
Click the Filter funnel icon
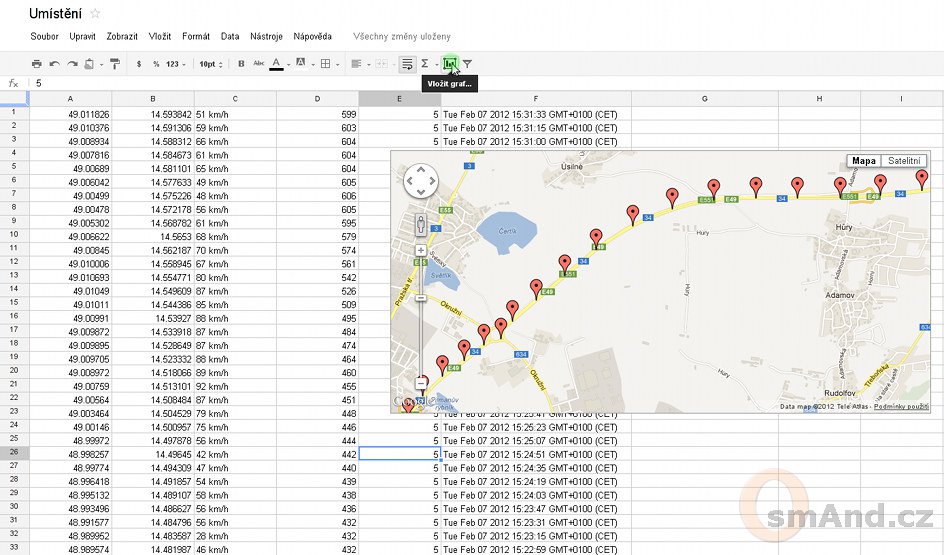467,64
